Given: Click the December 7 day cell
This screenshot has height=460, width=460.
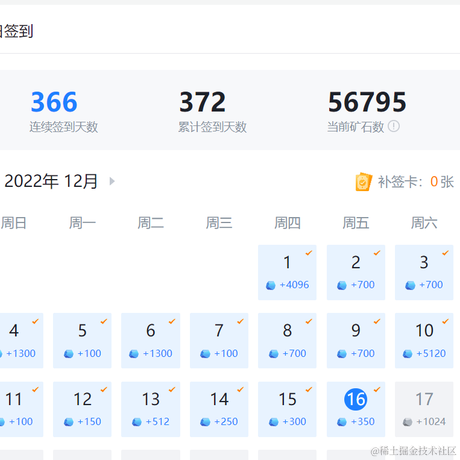Looking at the screenshot, I should pos(219,340).
